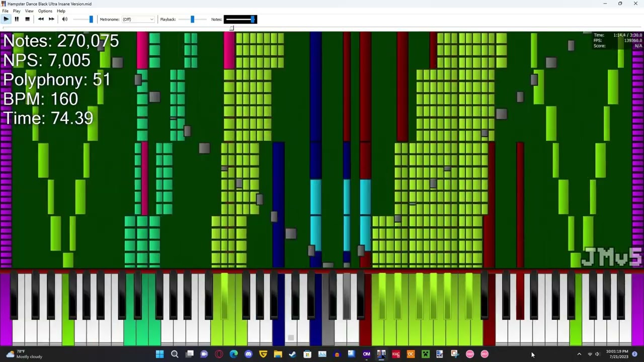Open taskbar Search
The height and width of the screenshot is (362, 644).
(x=175, y=354)
